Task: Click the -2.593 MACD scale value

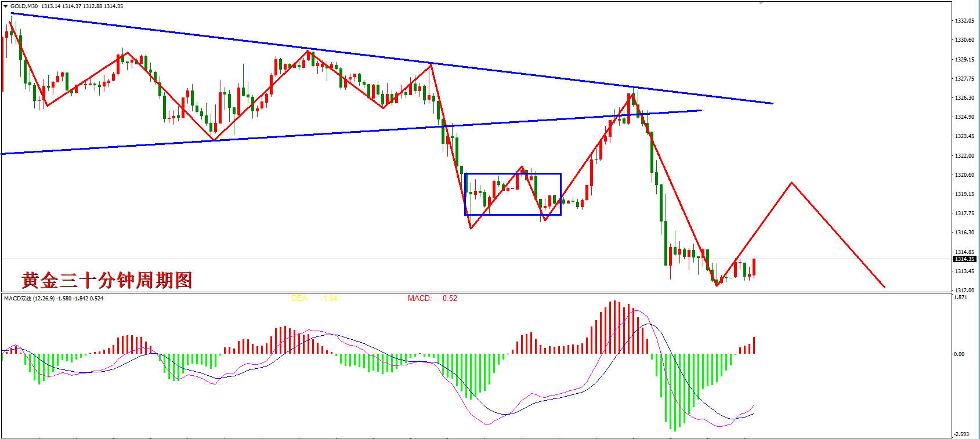Action: (x=961, y=434)
